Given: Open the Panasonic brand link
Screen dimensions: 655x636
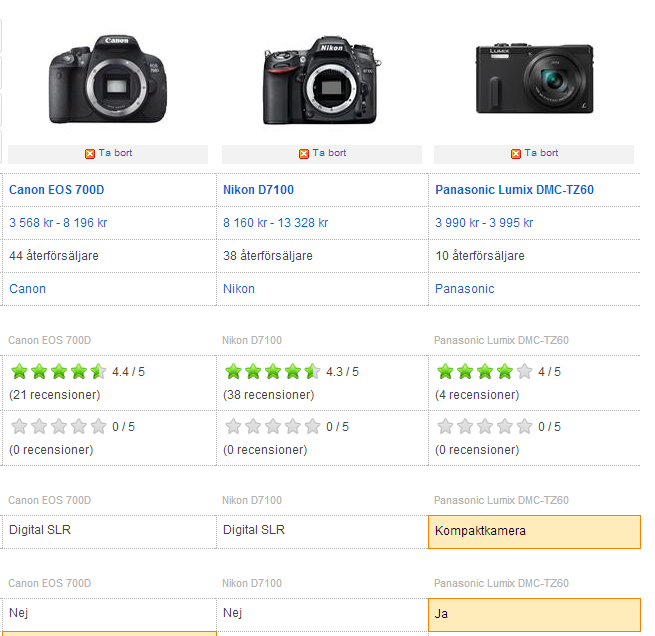Looking at the screenshot, I should pos(465,289).
